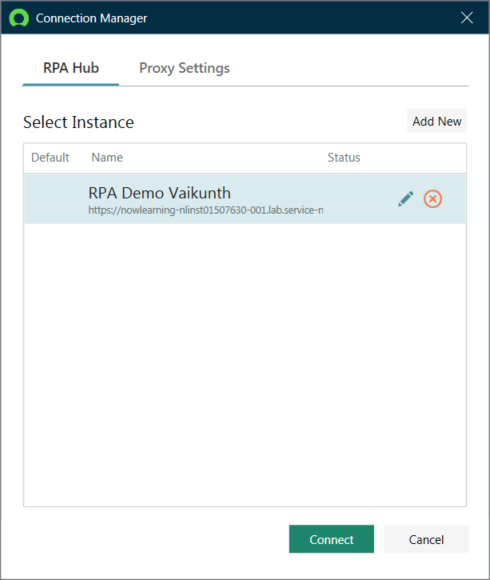
Task: Connect to the selected instance
Action: pyautogui.click(x=331, y=539)
